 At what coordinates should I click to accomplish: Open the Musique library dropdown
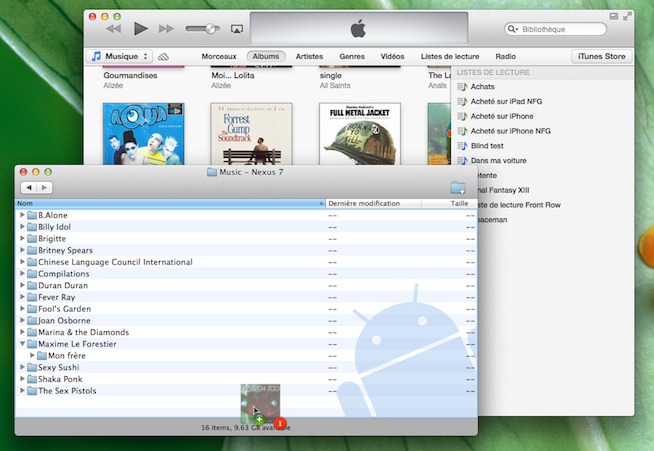coord(119,57)
